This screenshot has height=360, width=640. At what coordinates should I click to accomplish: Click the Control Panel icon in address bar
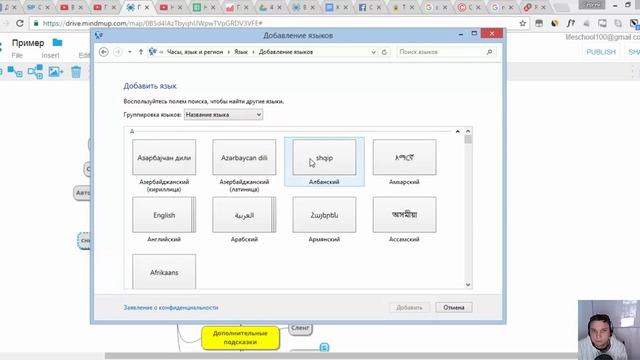153,52
